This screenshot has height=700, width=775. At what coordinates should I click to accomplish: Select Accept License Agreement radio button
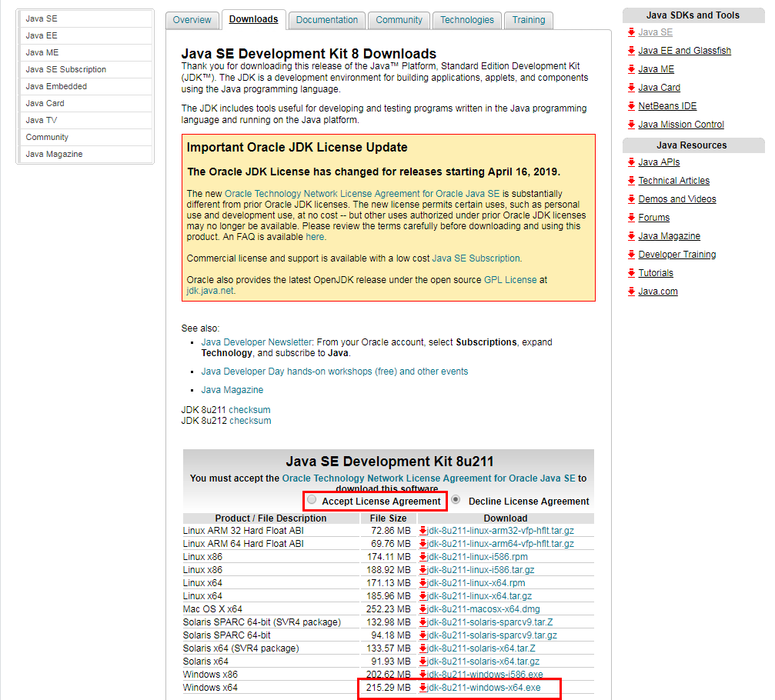point(312,499)
